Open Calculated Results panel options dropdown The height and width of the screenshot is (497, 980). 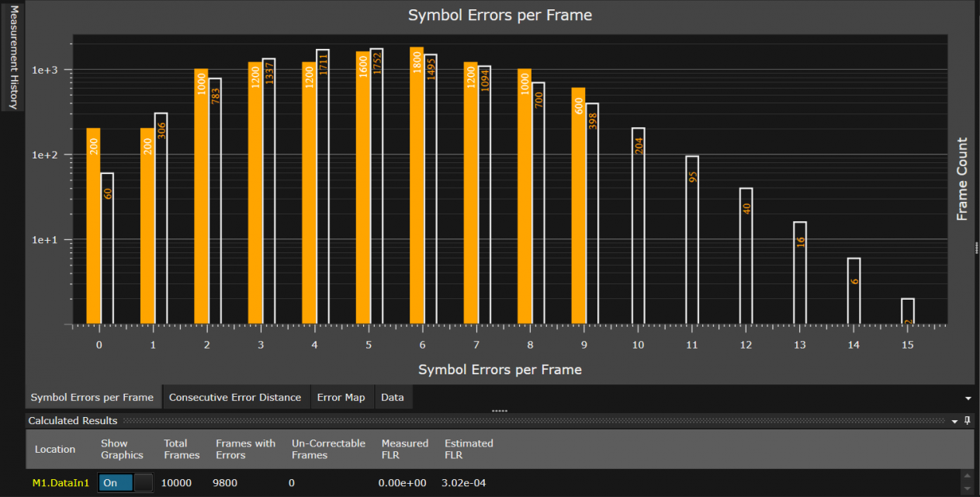[954, 421]
